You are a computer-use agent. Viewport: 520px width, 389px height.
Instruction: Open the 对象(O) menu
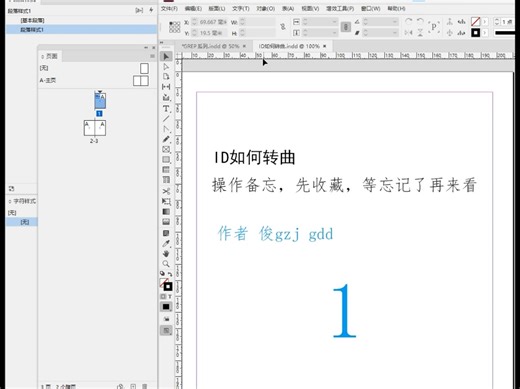coord(265,8)
